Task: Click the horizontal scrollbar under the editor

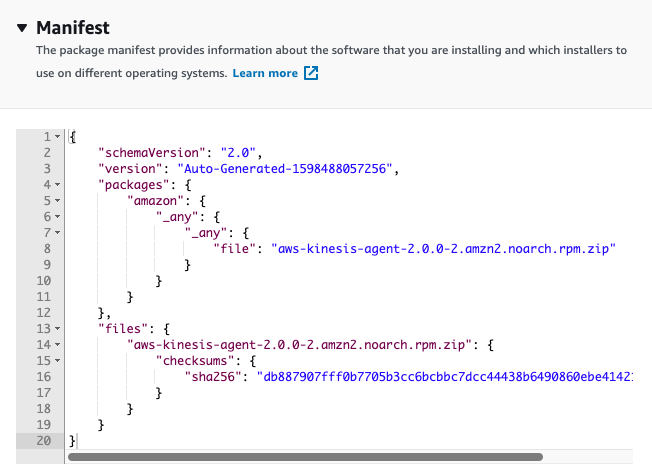Action: coord(305,457)
